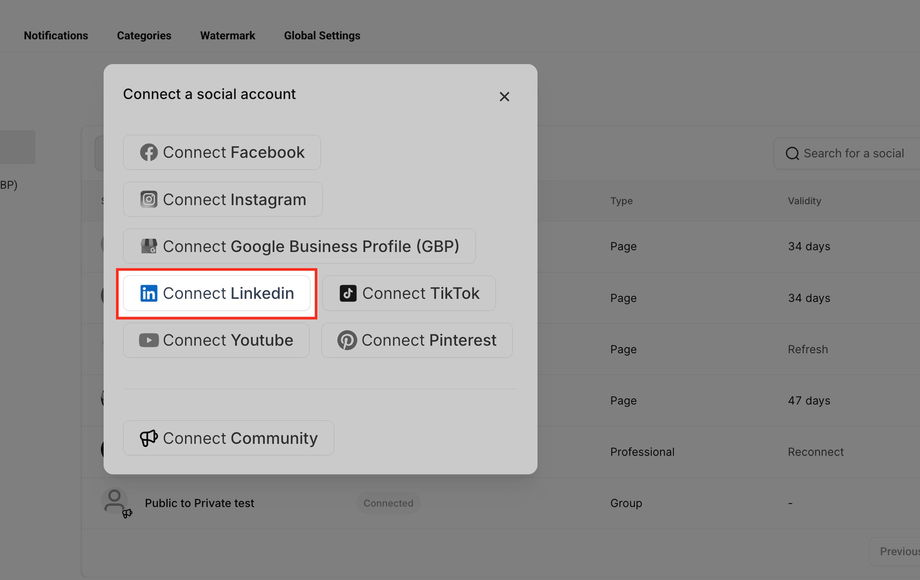Focus the Search for a social field
This screenshot has width=920, height=580.
(847, 154)
